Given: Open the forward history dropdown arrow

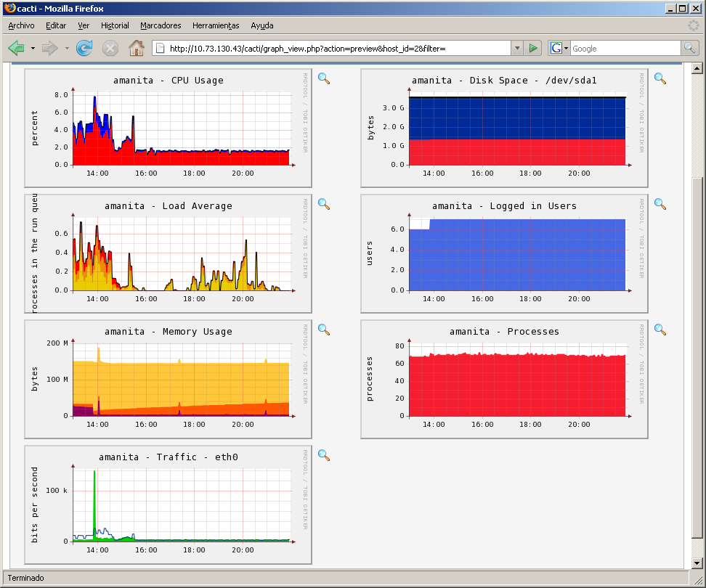Looking at the screenshot, I should [67, 48].
